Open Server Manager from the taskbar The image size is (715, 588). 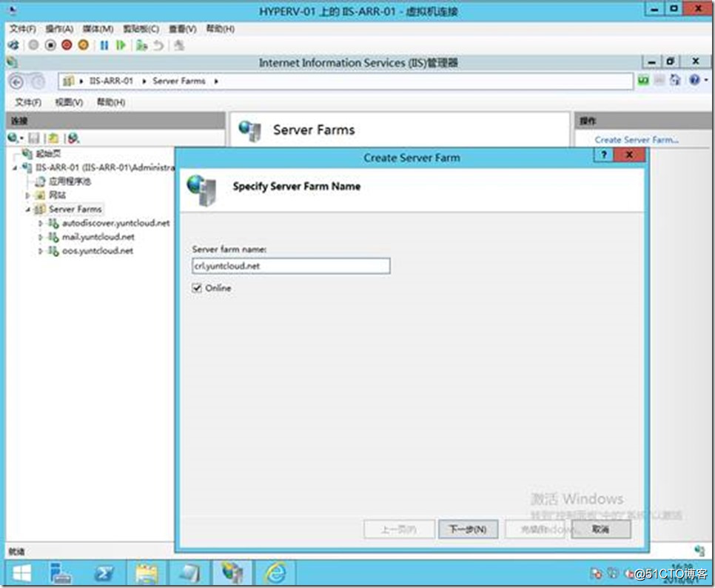click(x=60, y=573)
